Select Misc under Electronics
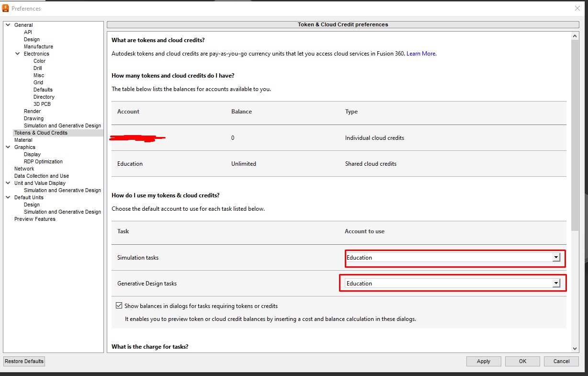Screen dimensions: 588x376 pos(39,75)
